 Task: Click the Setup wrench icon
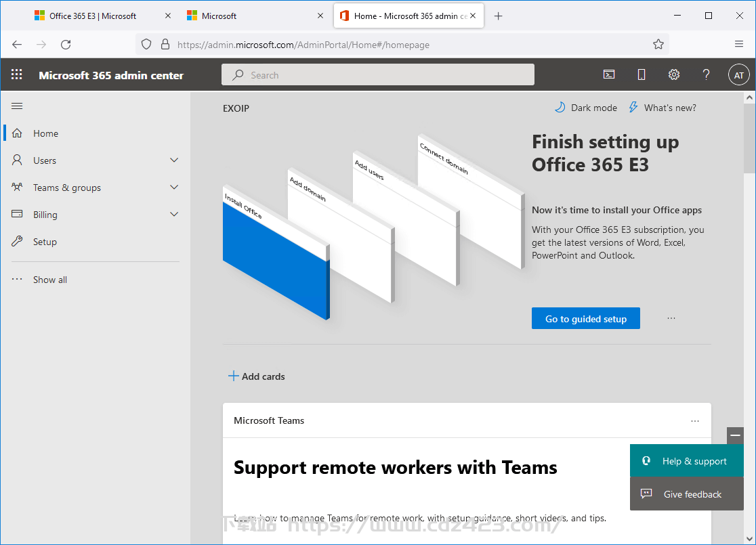point(17,241)
